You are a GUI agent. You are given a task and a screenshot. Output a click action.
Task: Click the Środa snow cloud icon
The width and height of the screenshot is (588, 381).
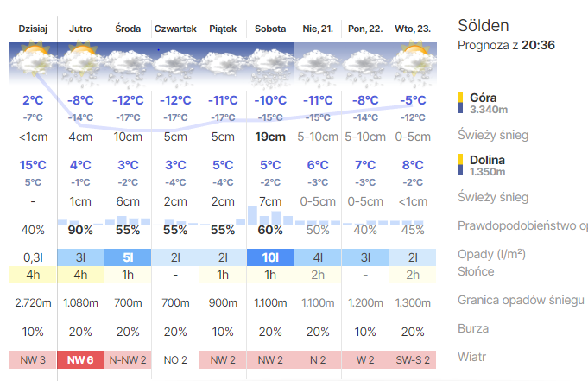click(129, 62)
